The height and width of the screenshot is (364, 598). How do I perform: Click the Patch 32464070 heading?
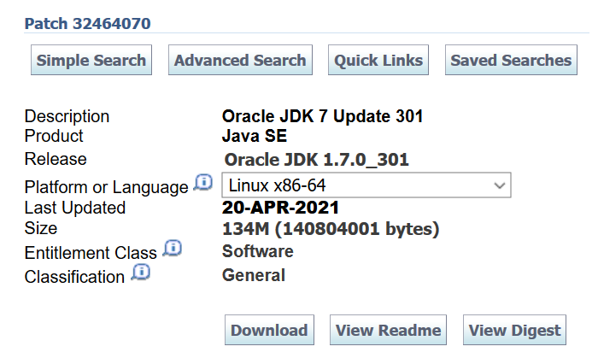[x=88, y=23]
